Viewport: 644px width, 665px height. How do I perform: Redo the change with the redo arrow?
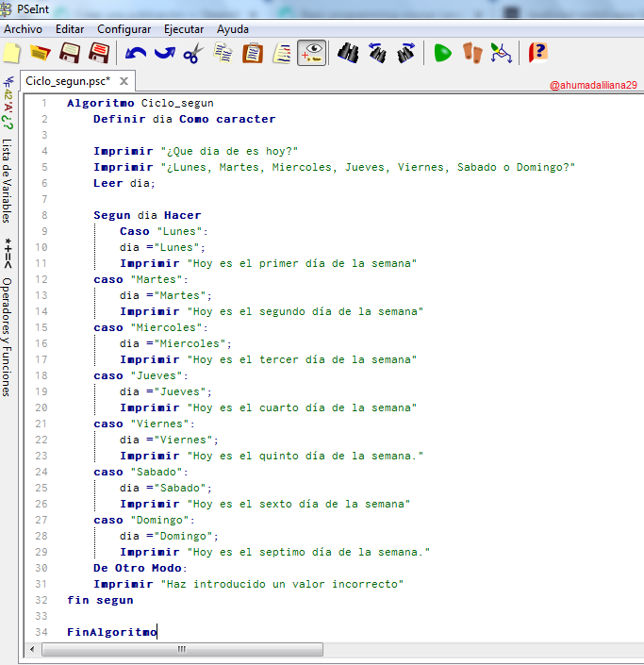(x=164, y=54)
